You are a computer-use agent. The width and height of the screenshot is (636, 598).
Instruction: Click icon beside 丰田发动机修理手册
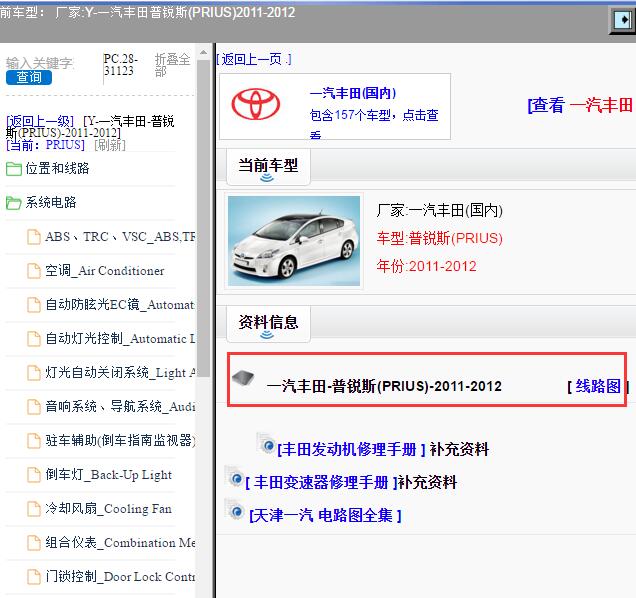(266, 443)
